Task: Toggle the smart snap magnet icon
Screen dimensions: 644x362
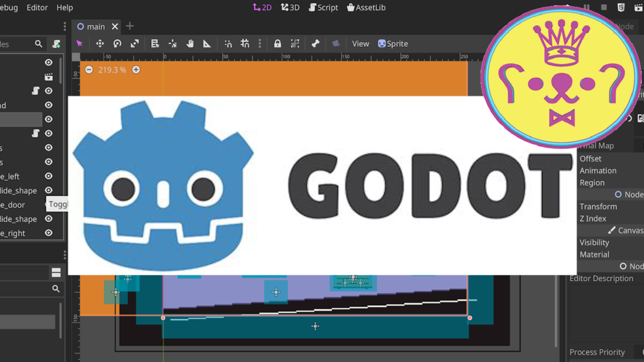Action: click(228, 43)
